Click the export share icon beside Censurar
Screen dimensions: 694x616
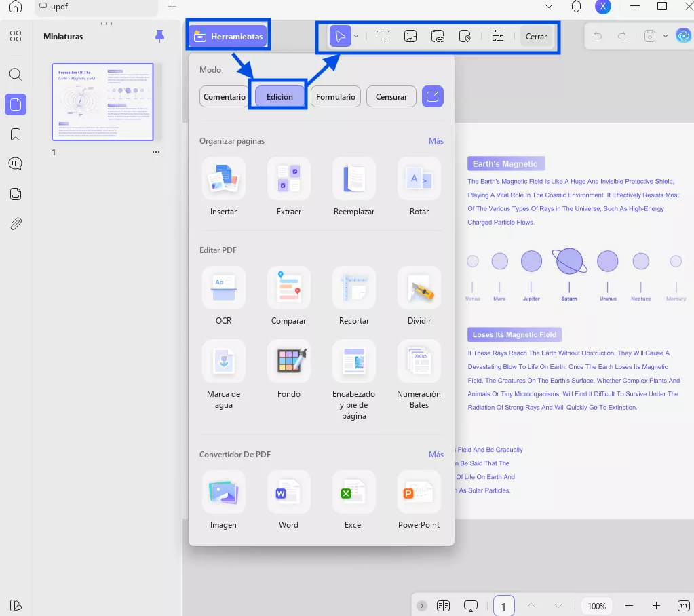point(432,96)
